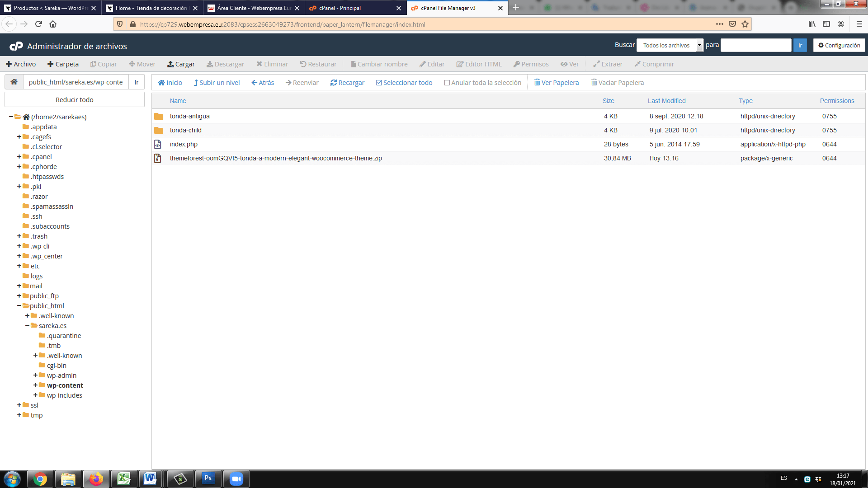Click Cambiar nombre in the toolbar
This screenshot has height=488, width=868.
(379, 64)
